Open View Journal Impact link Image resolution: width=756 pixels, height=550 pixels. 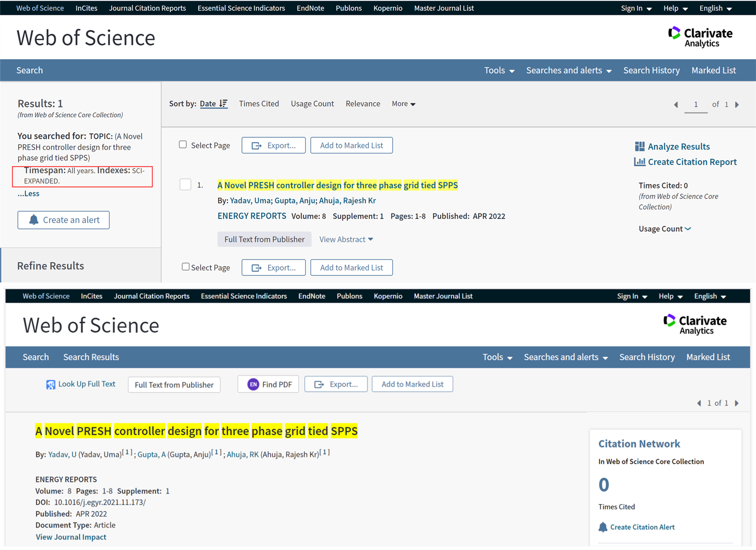coord(71,537)
